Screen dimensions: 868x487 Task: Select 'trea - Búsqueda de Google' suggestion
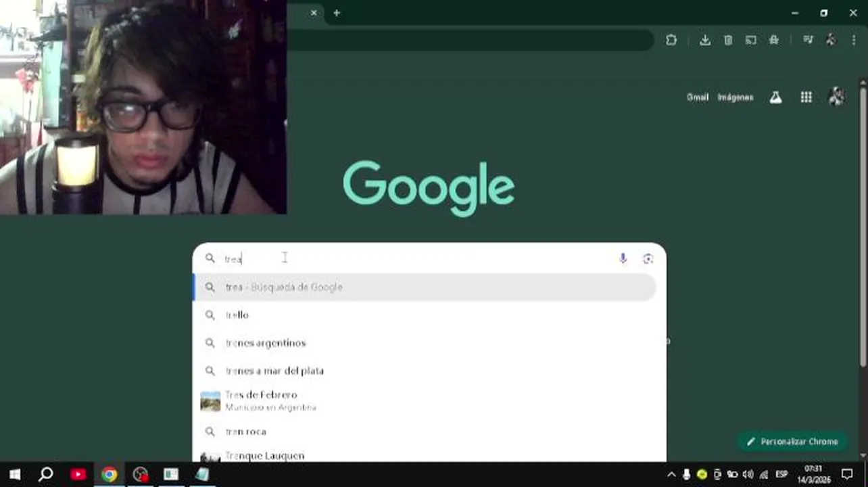[425, 287]
